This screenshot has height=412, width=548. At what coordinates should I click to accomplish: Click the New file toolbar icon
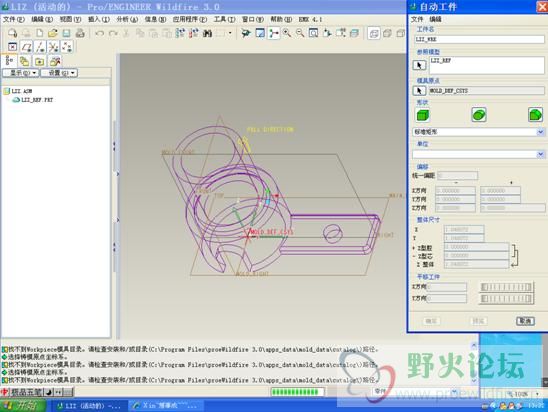[x=39, y=33]
